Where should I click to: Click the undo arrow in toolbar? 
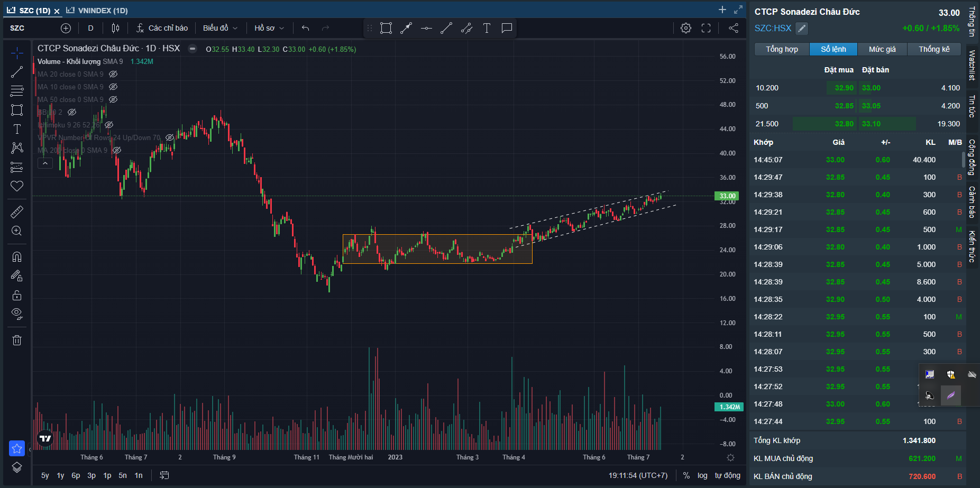click(305, 28)
